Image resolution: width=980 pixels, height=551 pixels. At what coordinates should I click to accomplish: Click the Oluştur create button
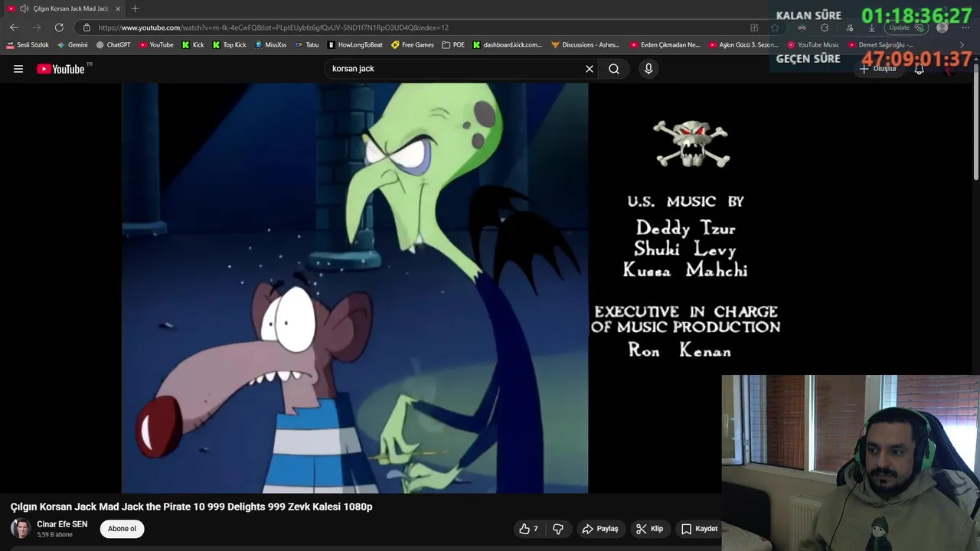tap(878, 69)
